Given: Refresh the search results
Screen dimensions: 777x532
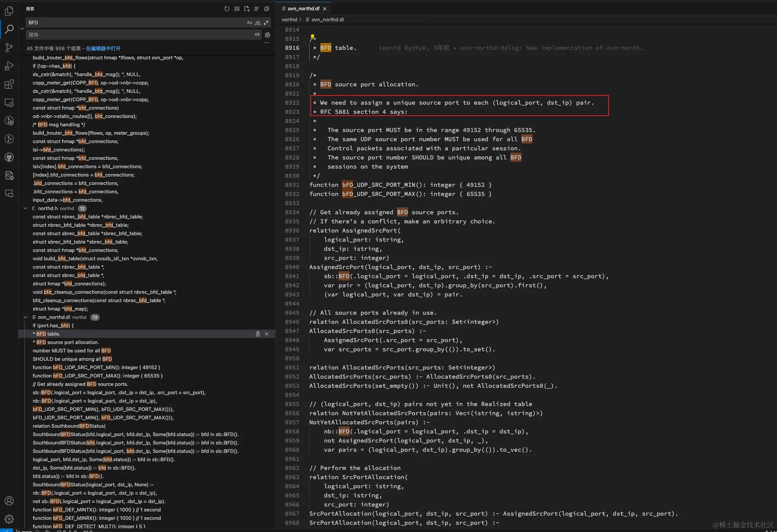Looking at the screenshot, I should point(227,9).
